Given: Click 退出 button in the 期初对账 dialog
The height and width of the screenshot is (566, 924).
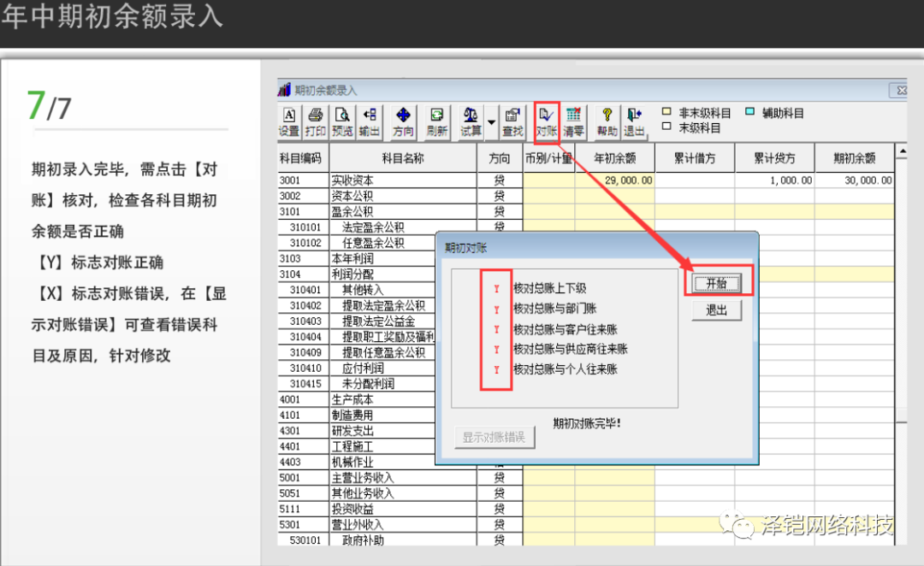Looking at the screenshot, I should (x=717, y=310).
